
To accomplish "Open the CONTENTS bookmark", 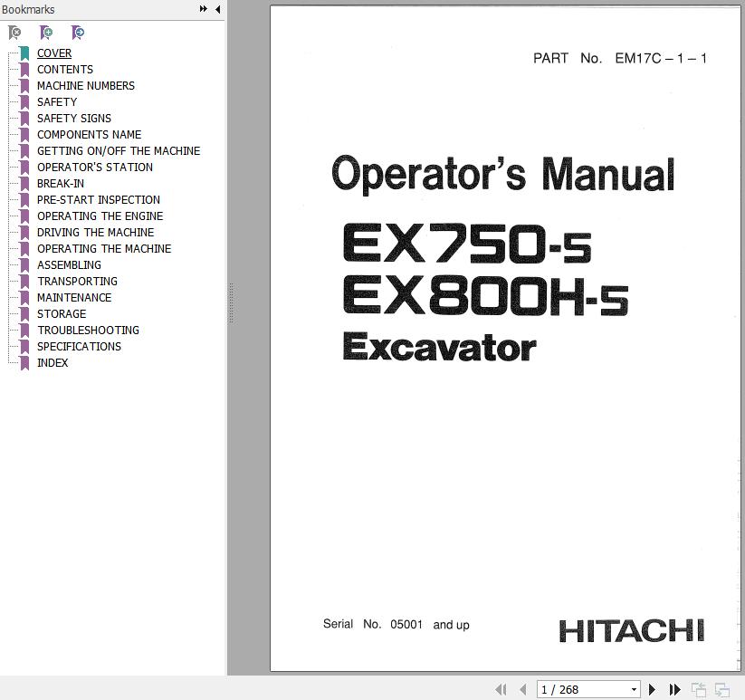I will 65,70.
